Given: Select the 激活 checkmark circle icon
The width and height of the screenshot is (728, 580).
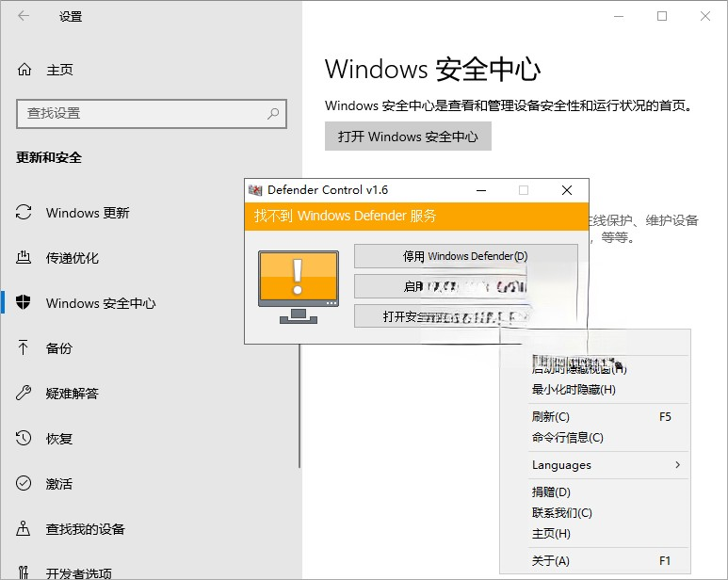Looking at the screenshot, I should (x=24, y=483).
